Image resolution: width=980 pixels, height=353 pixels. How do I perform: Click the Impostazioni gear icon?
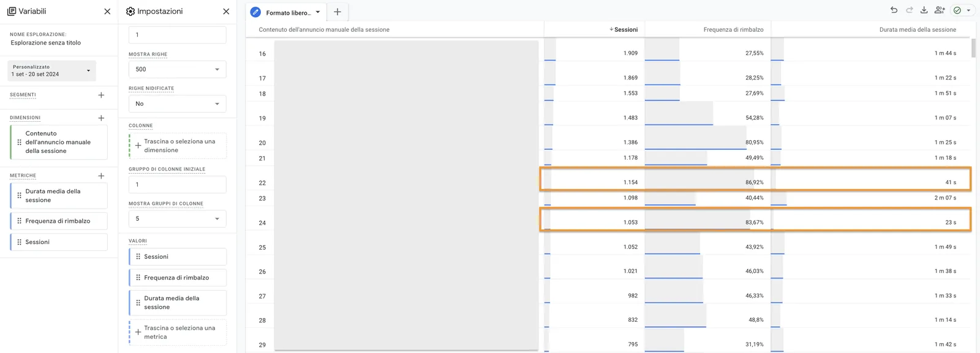tap(130, 11)
